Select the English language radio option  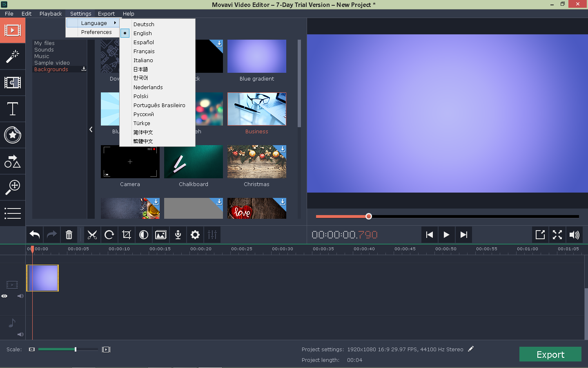pos(125,33)
